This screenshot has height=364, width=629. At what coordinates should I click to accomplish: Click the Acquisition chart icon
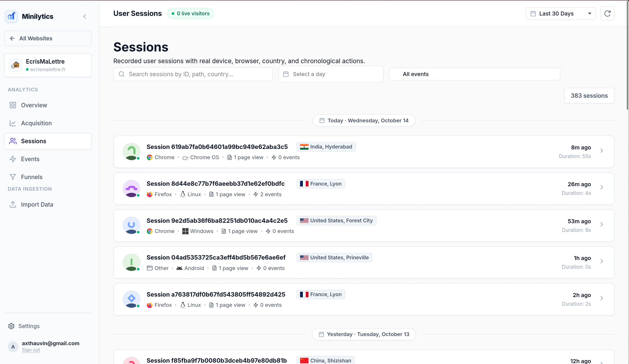(x=13, y=123)
